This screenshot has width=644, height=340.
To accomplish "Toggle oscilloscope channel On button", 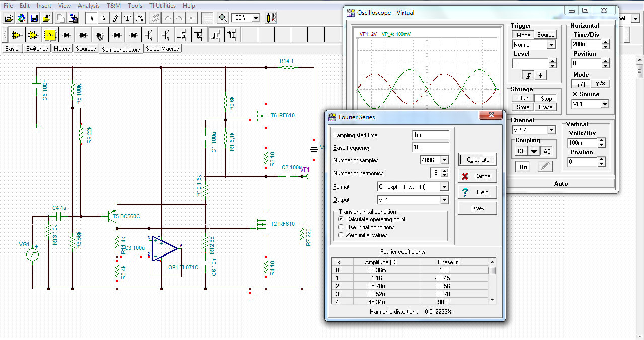I will (x=523, y=167).
